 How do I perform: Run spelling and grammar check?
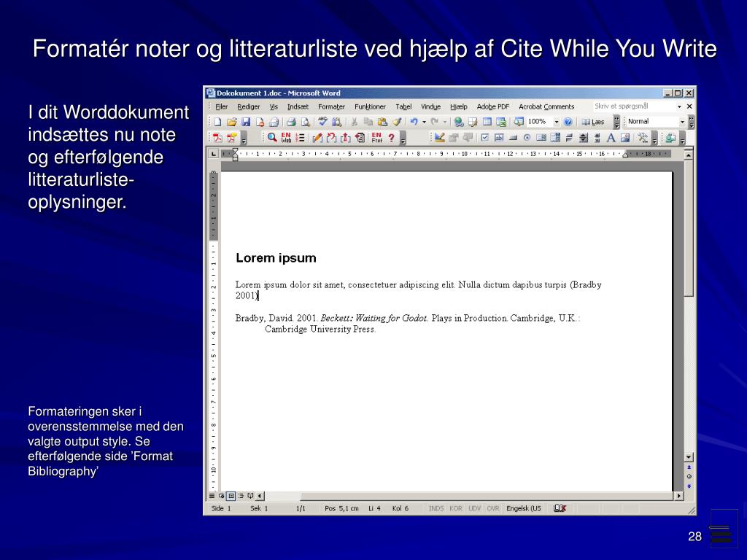pos(322,122)
